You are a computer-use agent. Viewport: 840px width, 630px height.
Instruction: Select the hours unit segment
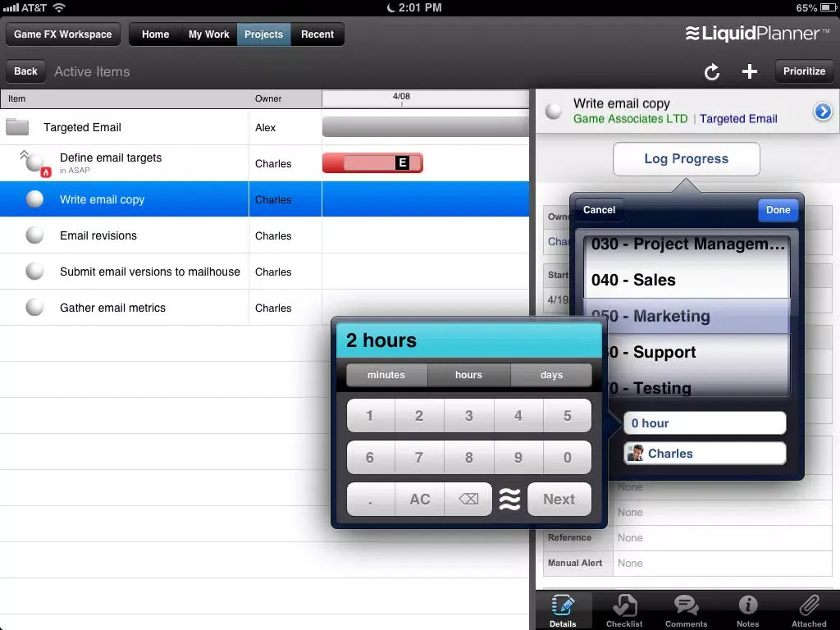pyautogui.click(x=468, y=375)
